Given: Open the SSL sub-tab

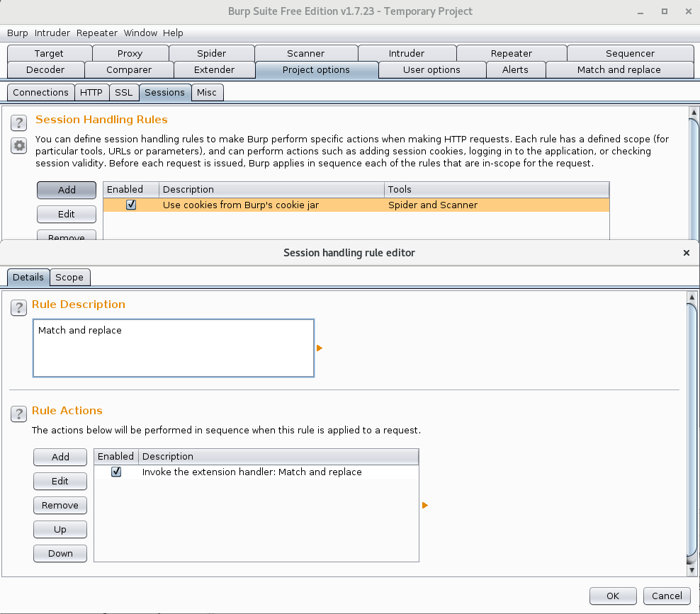Looking at the screenshot, I should [x=124, y=92].
